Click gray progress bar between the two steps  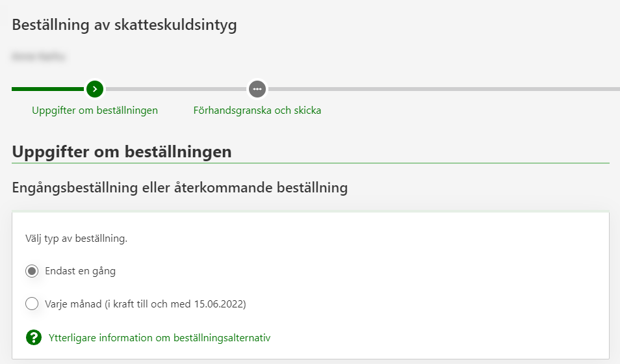(x=175, y=88)
